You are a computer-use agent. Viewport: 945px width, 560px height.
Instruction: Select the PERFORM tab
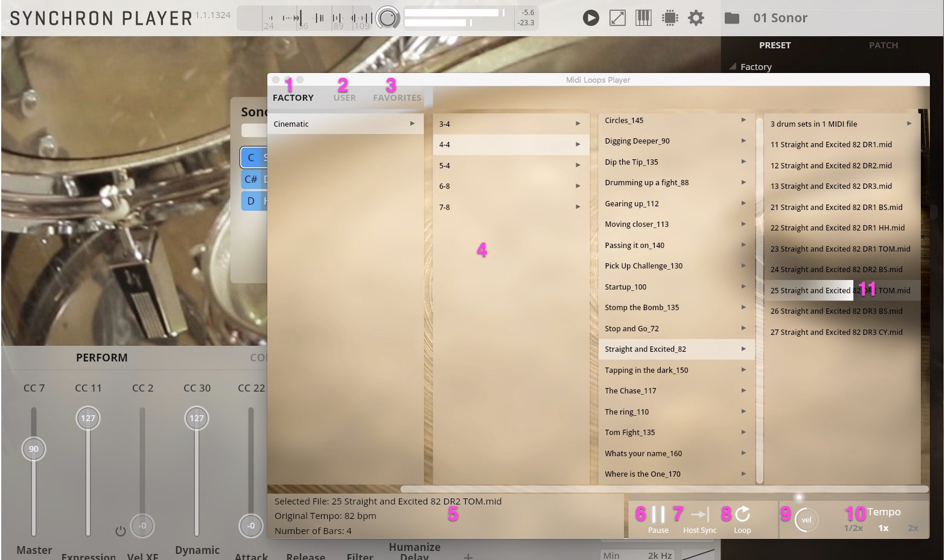click(101, 358)
